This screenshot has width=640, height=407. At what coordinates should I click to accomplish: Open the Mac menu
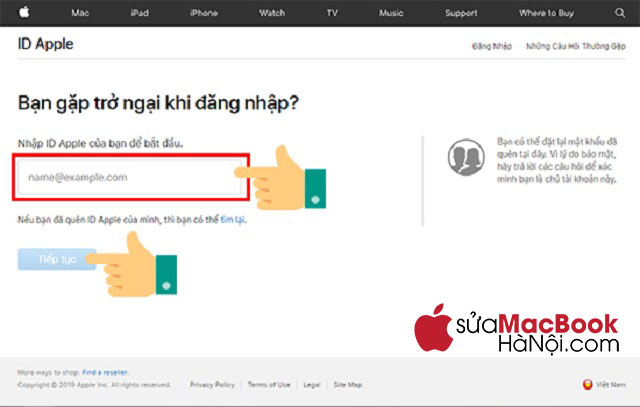[80, 13]
